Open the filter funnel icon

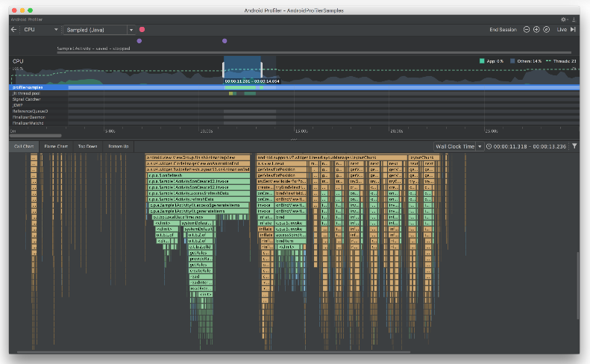pyautogui.click(x=574, y=146)
